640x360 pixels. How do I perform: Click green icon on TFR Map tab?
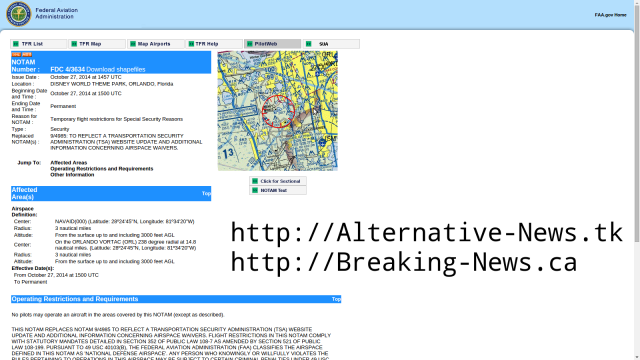coord(74,44)
